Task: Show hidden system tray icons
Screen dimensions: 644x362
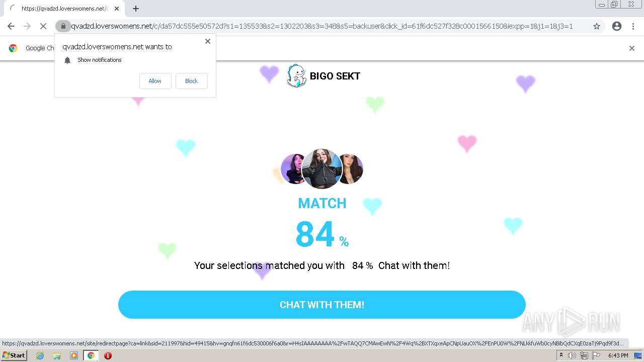Action: [561, 355]
